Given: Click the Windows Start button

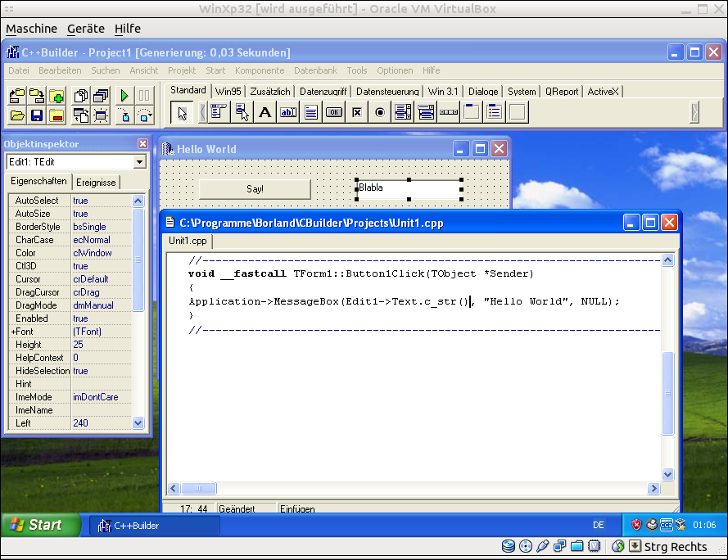Looking at the screenshot, I should point(41,525).
